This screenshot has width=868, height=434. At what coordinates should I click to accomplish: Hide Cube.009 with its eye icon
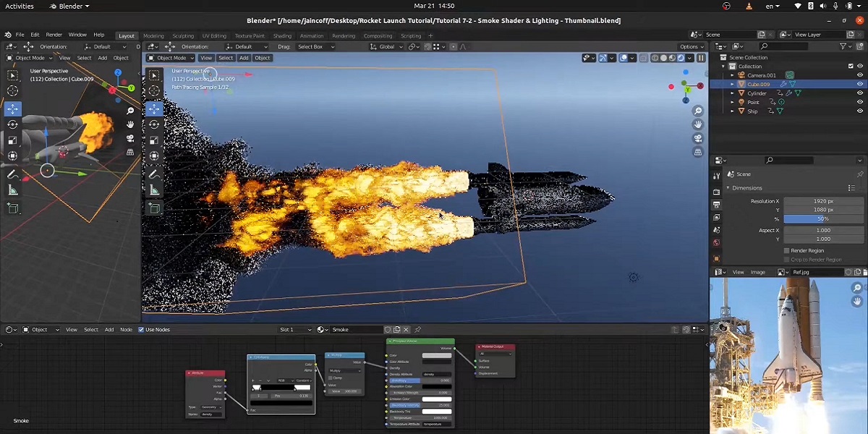860,84
